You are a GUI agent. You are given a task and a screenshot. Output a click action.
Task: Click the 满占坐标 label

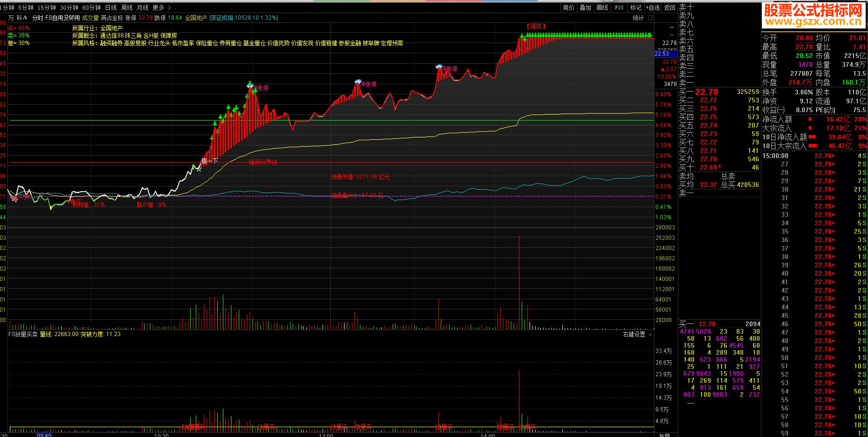pos(112,18)
